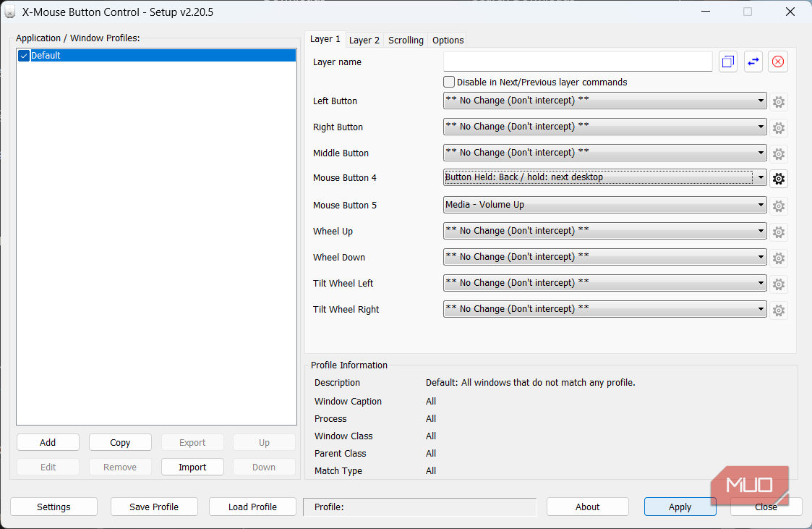Click the gear icon beside Tilt Wheel Left

point(778,284)
